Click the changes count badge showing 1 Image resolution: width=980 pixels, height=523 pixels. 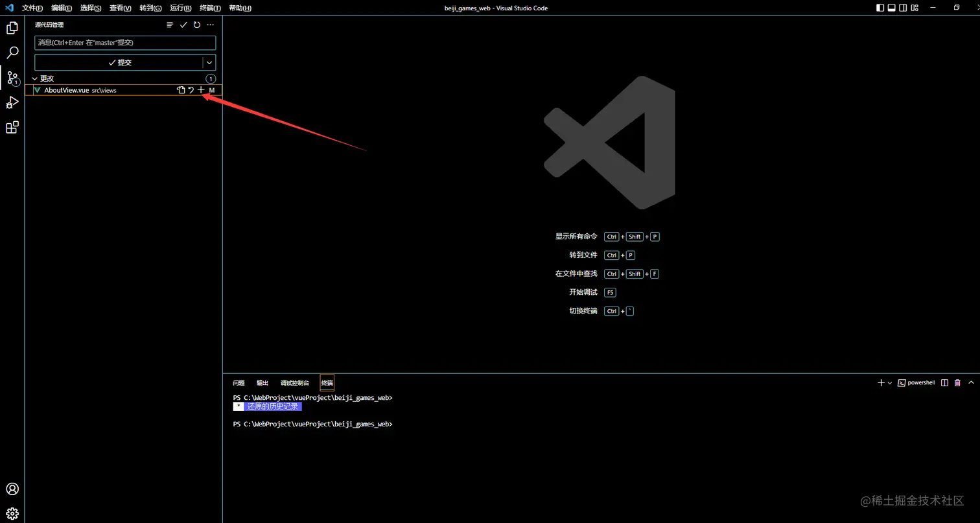[x=211, y=78]
